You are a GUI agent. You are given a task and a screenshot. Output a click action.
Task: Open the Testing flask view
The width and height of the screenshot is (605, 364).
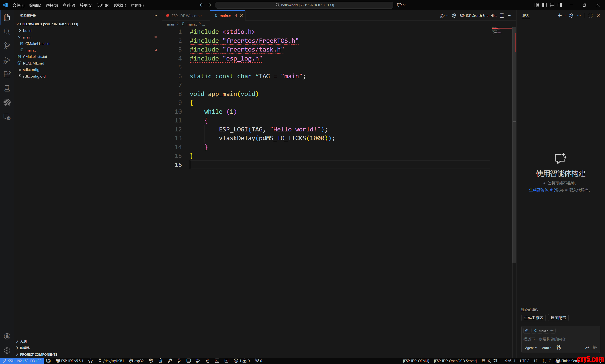coord(7,88)
